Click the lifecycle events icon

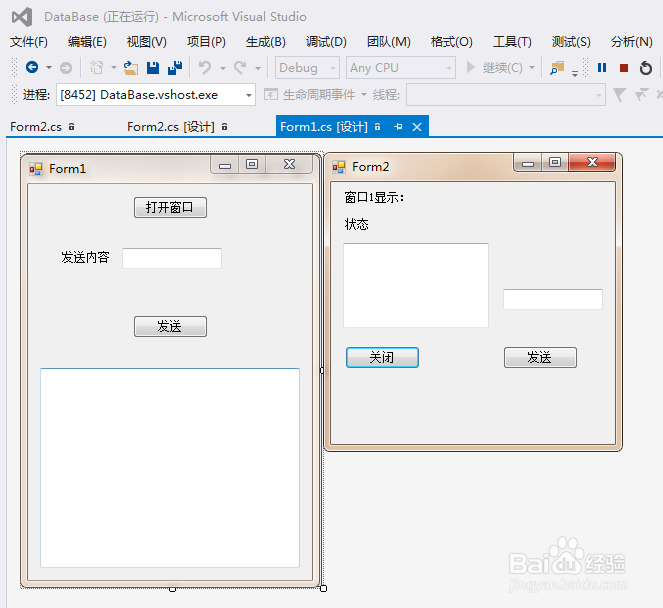click(271, 95)
